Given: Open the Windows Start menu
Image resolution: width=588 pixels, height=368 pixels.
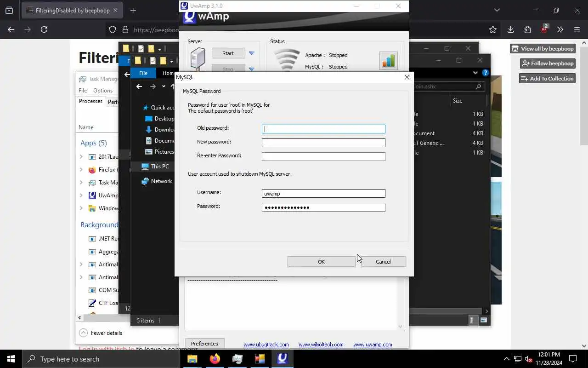Looking at the screenshot, I should point(11,359).
